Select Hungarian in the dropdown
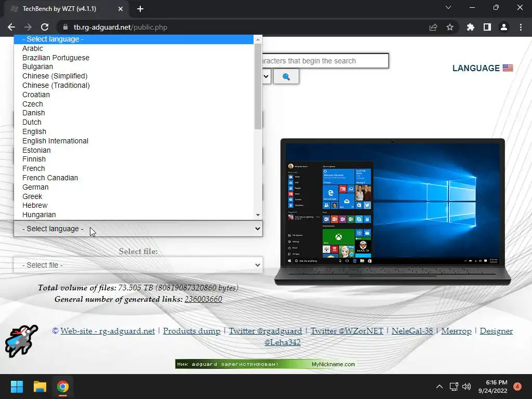This screenshot has width=532, height=399. pos(134,215)
